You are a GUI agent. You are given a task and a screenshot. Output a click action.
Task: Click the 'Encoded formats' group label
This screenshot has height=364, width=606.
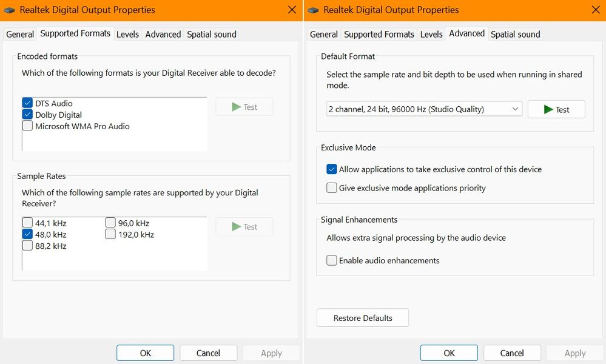[47, 56]
